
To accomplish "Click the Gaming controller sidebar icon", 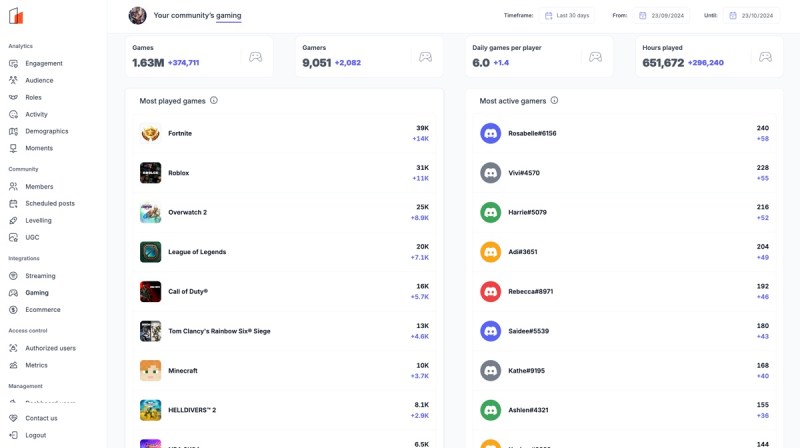I will click(13, 292).
